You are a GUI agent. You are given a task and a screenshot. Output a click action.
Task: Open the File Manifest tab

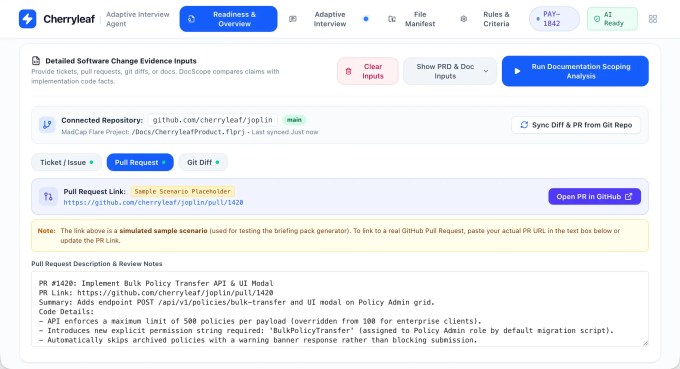412,19
